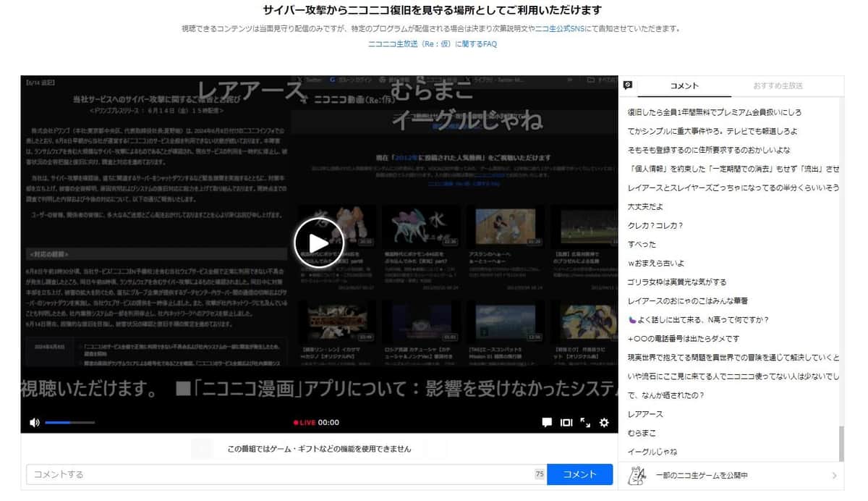
Task: Click the ニコ生ゲーム mascot icon
Action: click(635, 476)
